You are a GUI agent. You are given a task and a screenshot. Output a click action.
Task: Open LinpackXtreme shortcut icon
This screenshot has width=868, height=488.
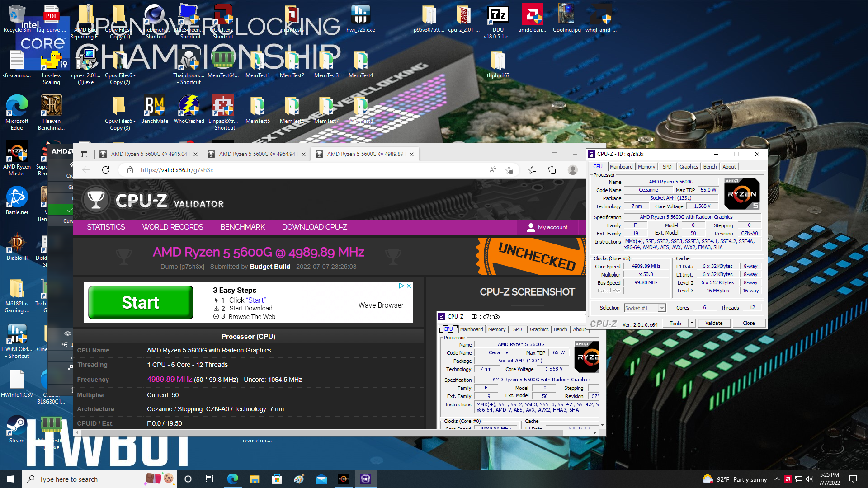coord(223,113)
